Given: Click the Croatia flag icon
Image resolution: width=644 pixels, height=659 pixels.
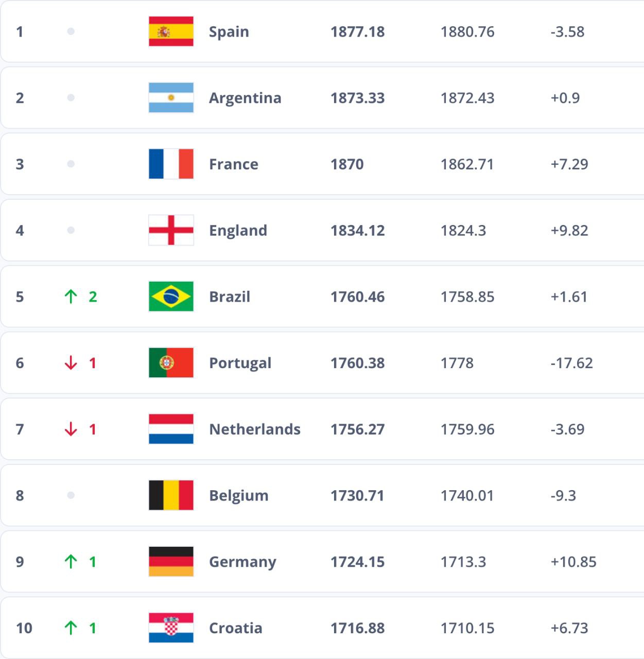Looking at the screenshot, I should point(171,628).
